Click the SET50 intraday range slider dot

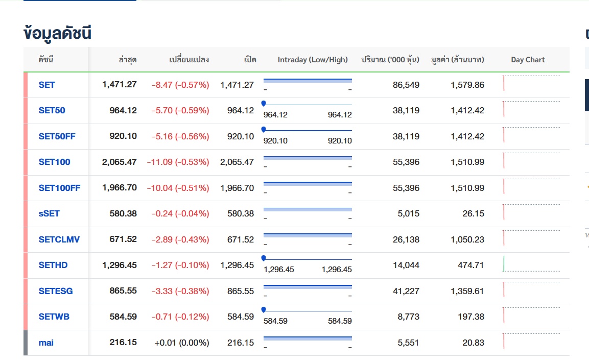[264, 104]
